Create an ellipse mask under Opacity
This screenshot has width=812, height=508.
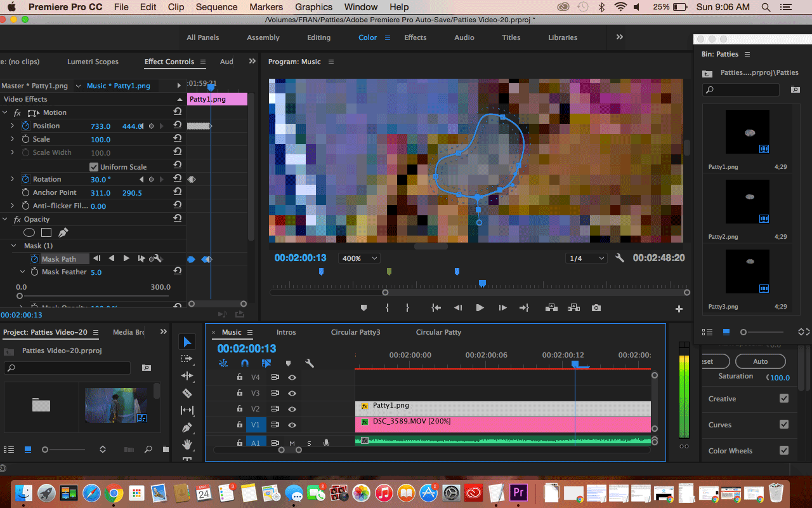29,232
